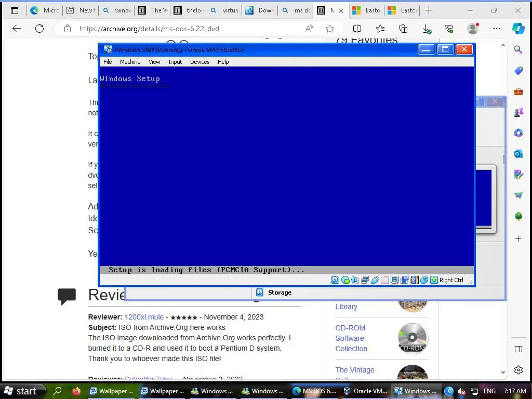This screenshot has width=532, height=399.
Task: Open the Drop paper plane icon in Edge sidebar
Action: click(518, 195)
